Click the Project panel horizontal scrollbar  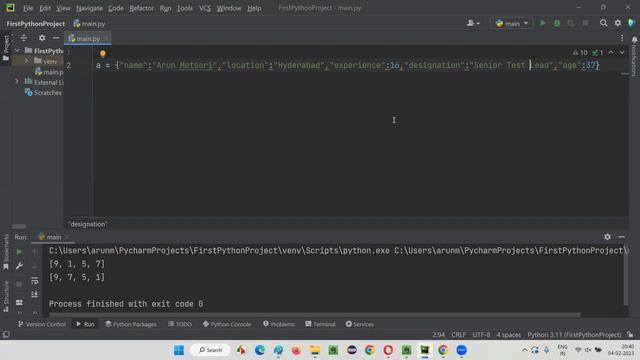coord(19,226)
